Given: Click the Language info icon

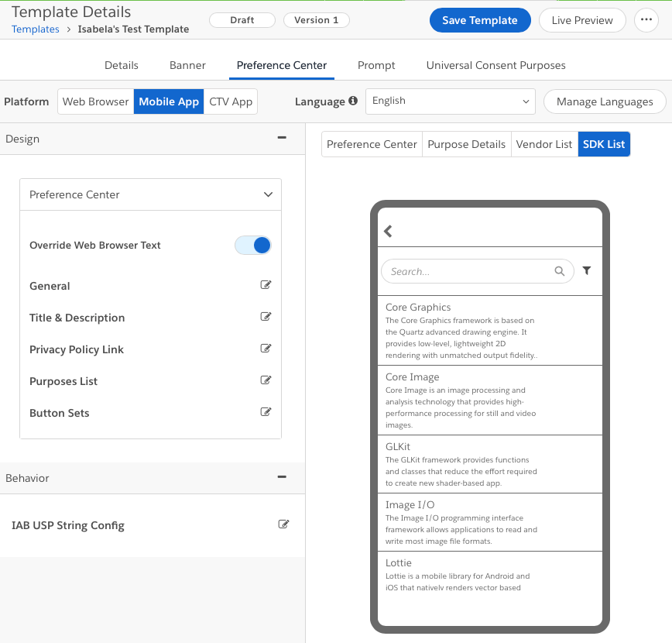Looking at the screenshot, I should (353, 101).
